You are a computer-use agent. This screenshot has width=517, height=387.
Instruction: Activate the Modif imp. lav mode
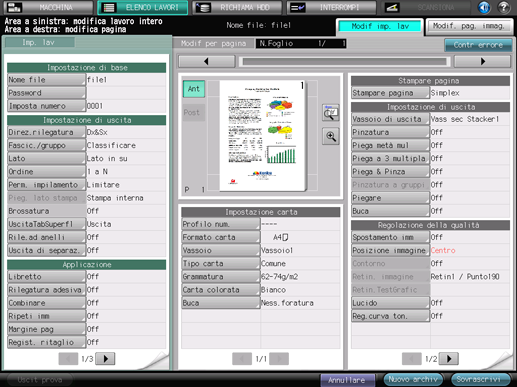(x=380, y=26)
